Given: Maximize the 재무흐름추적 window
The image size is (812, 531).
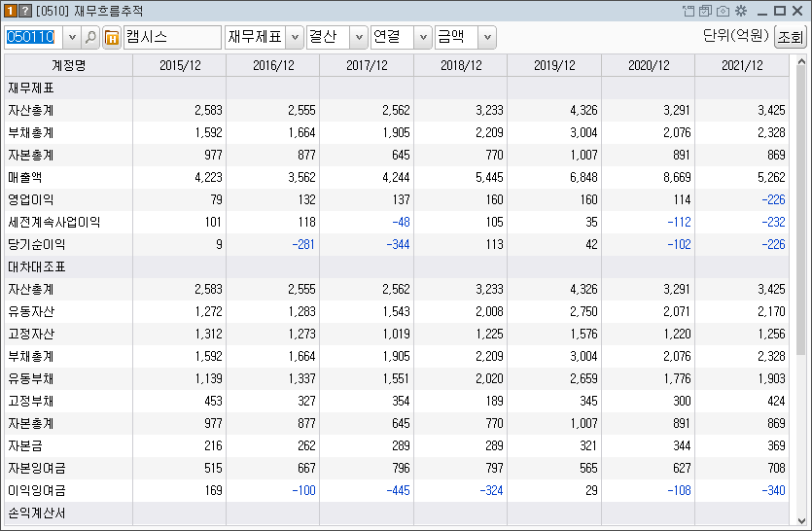Looking at the screenshot, I should coord(780,11).
